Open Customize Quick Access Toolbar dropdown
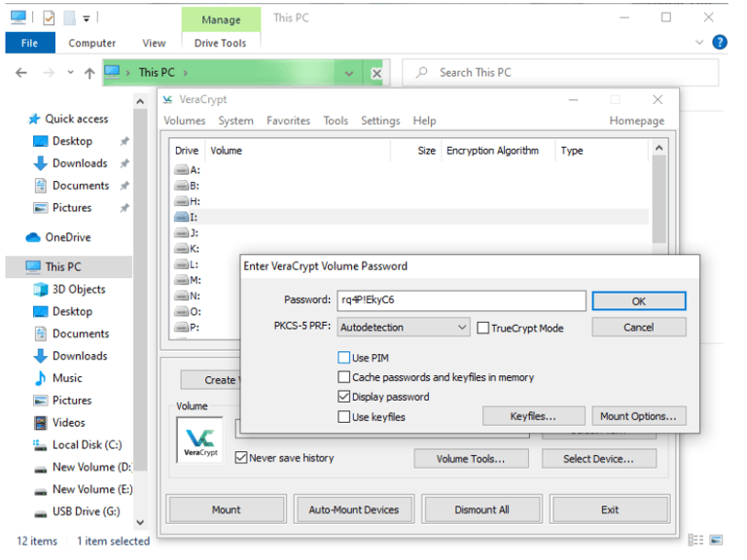 (x=87, y=18)
